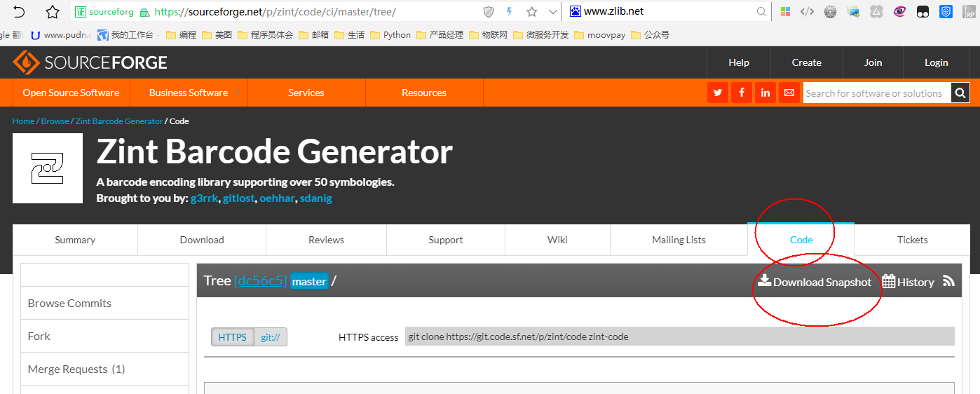Open the Resources menu

(x=424, y=93)
